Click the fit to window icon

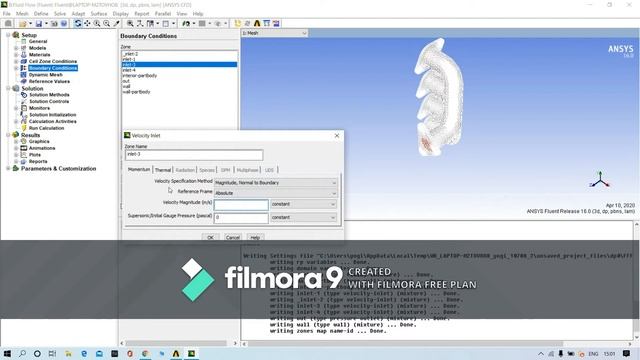(130, 24)
